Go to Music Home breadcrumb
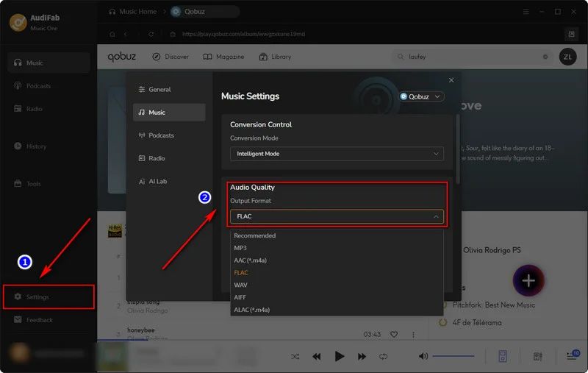The image size is (588, 373). click(133, 12)
